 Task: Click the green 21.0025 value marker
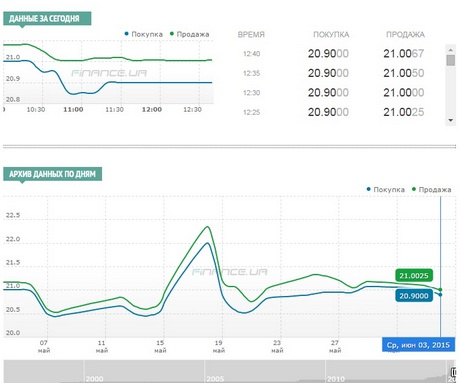[x=414, y=276]
